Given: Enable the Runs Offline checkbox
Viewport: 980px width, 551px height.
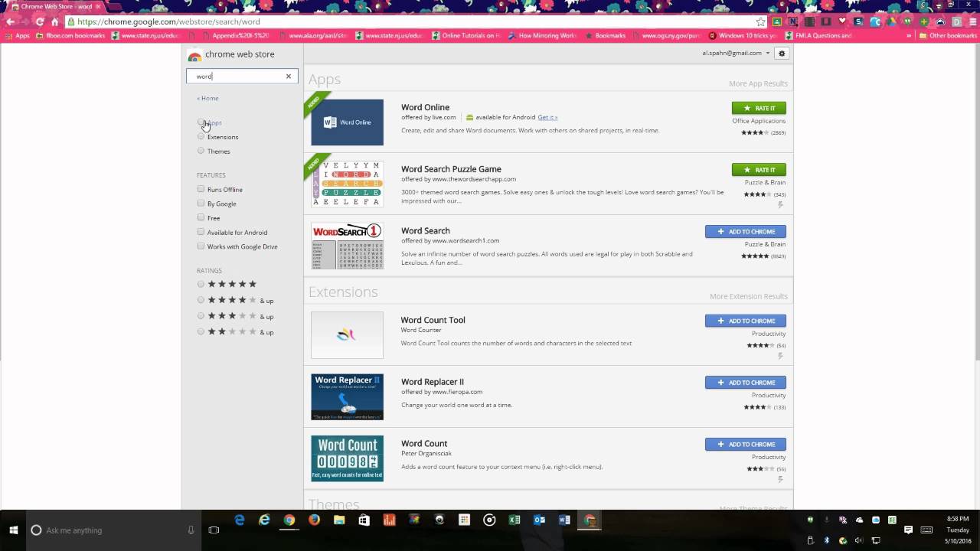Looking at the screenshot, I should click(201, 189).
